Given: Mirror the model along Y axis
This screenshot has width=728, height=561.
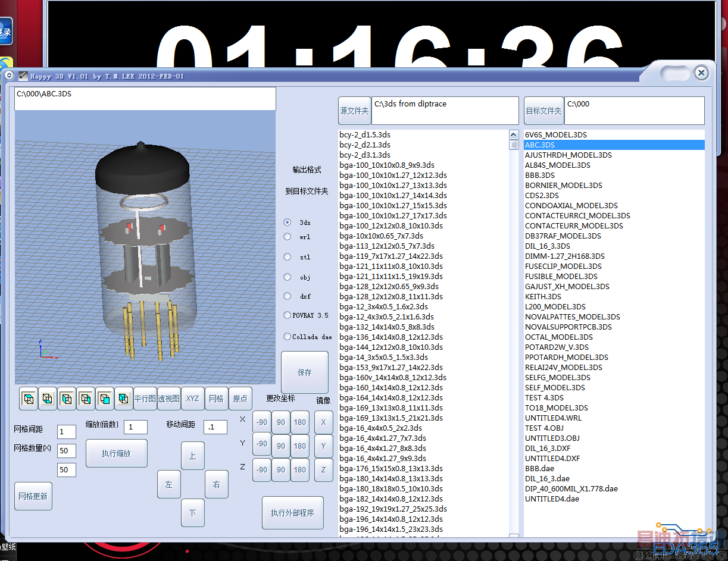Looking at the screenshot, I should click(323, 446).
